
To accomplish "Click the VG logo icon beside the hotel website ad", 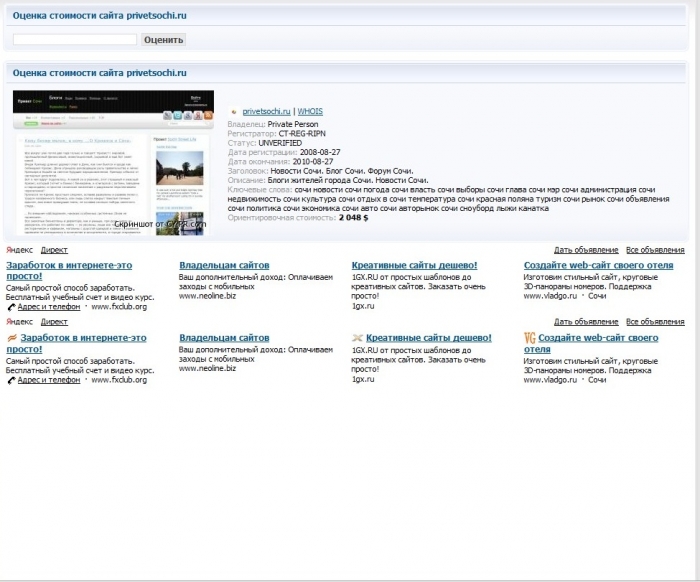I will [x=530, y=338].
